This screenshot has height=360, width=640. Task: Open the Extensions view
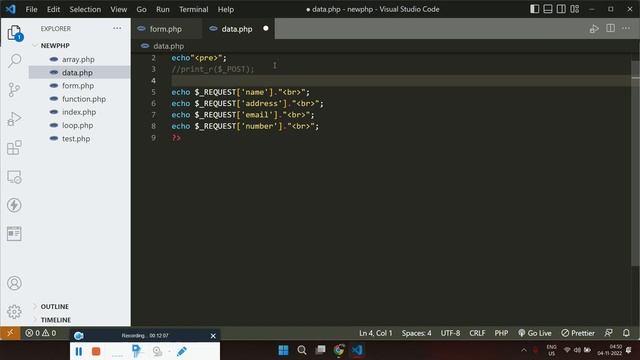pos(14,148)
